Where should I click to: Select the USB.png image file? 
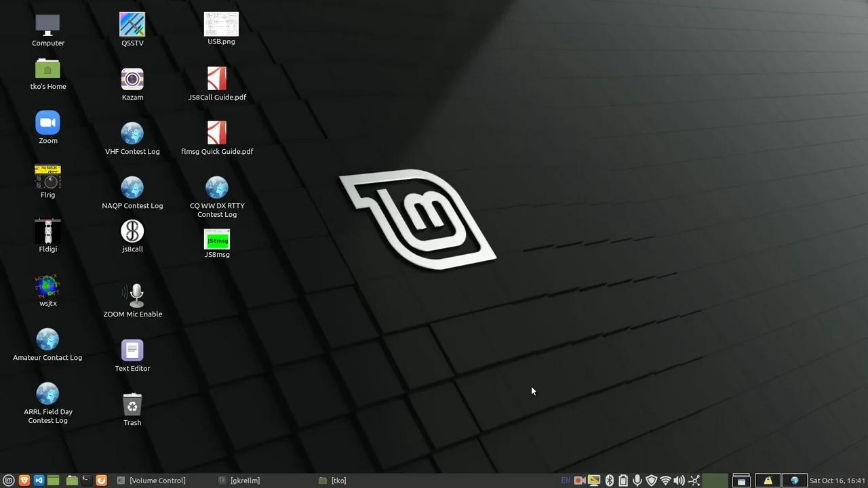coord(221,24)
